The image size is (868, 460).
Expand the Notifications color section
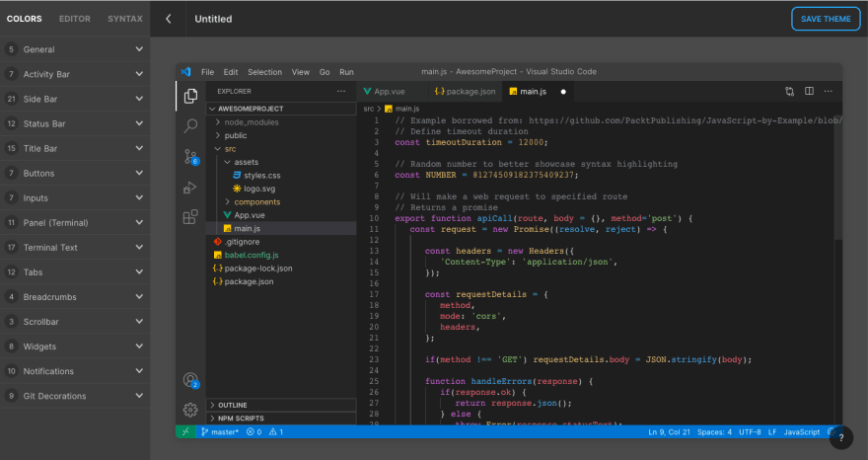pos(75,371)
